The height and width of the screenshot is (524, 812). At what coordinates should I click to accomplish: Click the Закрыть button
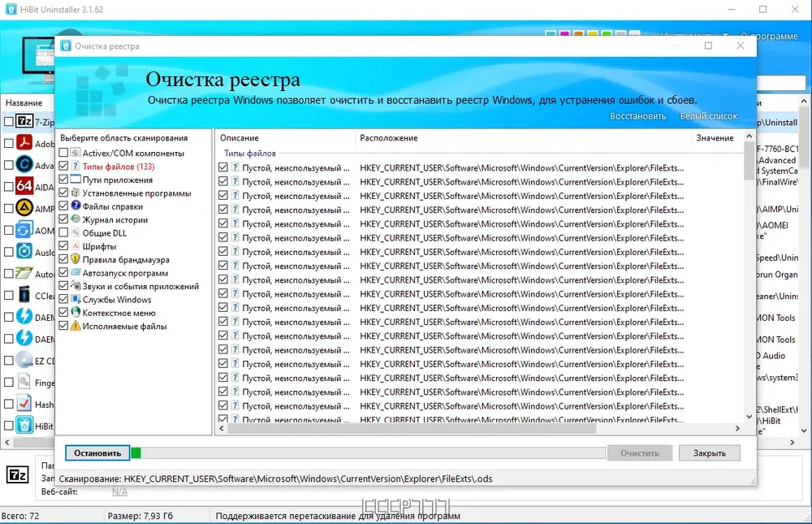point(710,453)
